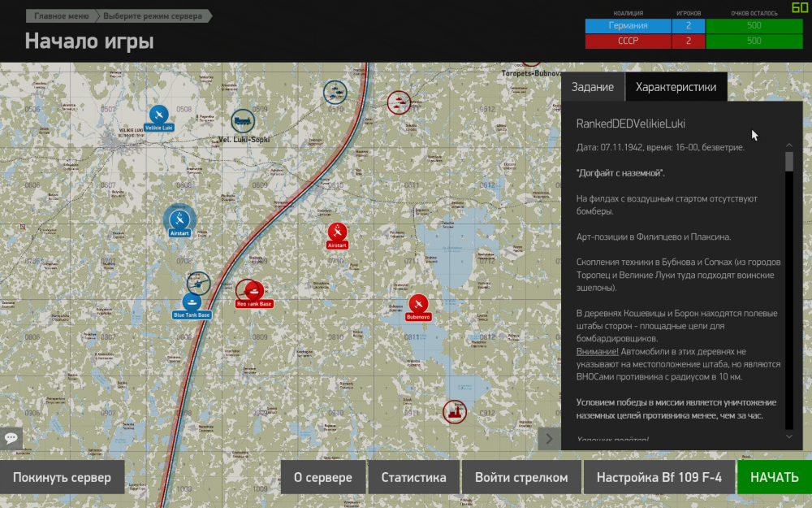Go back to Главное меню breadcrumb

(x=61, y=15)
